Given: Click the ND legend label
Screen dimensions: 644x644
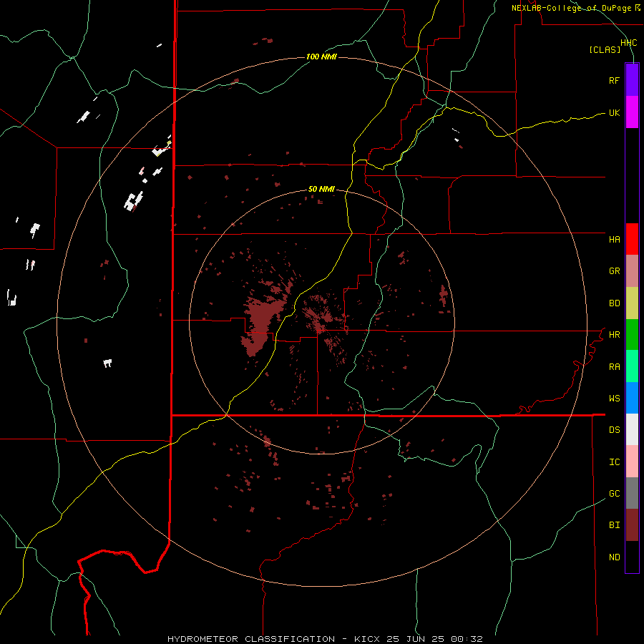Looking at the screenshot, I should tap(614, 557).
